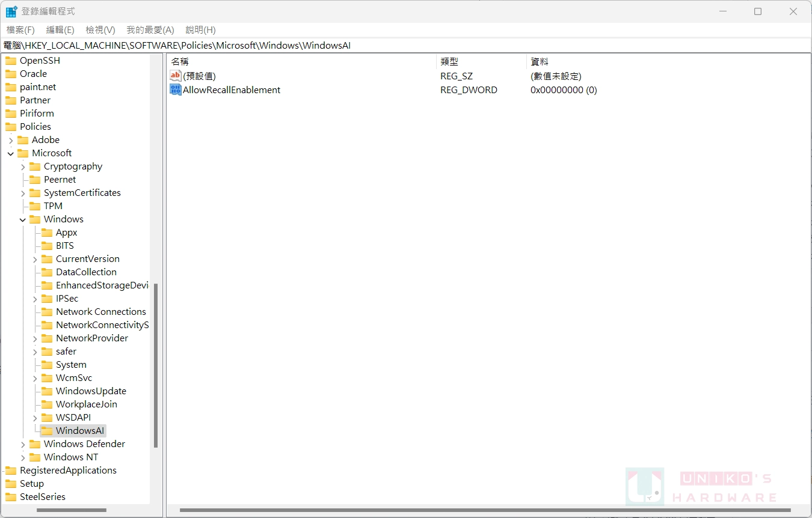Select the OpenSSH folder icon
812x518 pixels.
coord(11,61)
